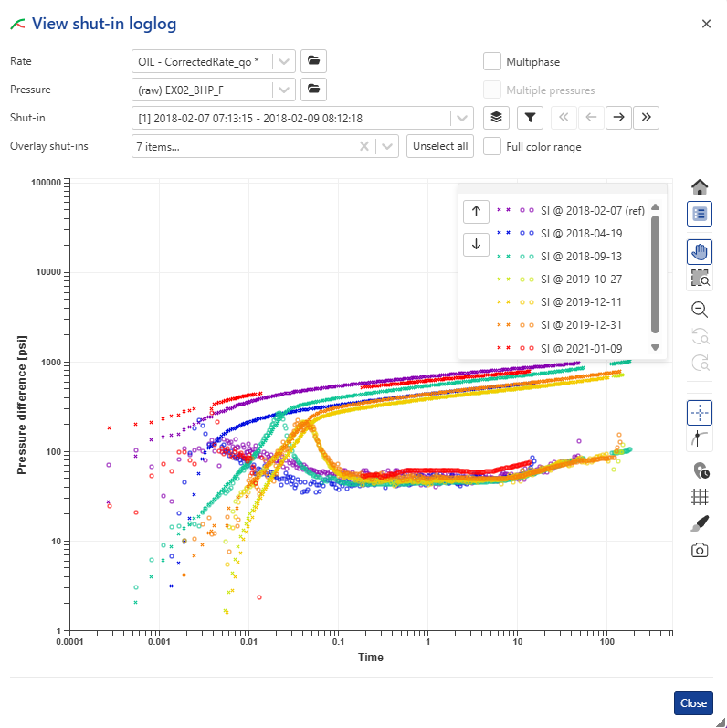
Task: Open the paintbrush styling tool
Action: coord(700,523)
